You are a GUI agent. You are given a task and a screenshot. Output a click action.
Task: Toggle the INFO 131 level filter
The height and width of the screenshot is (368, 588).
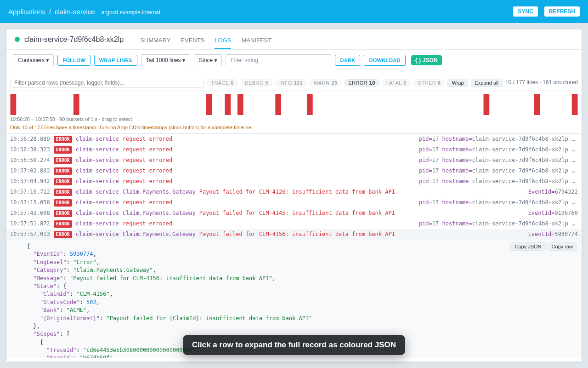(x=291, y=83)
